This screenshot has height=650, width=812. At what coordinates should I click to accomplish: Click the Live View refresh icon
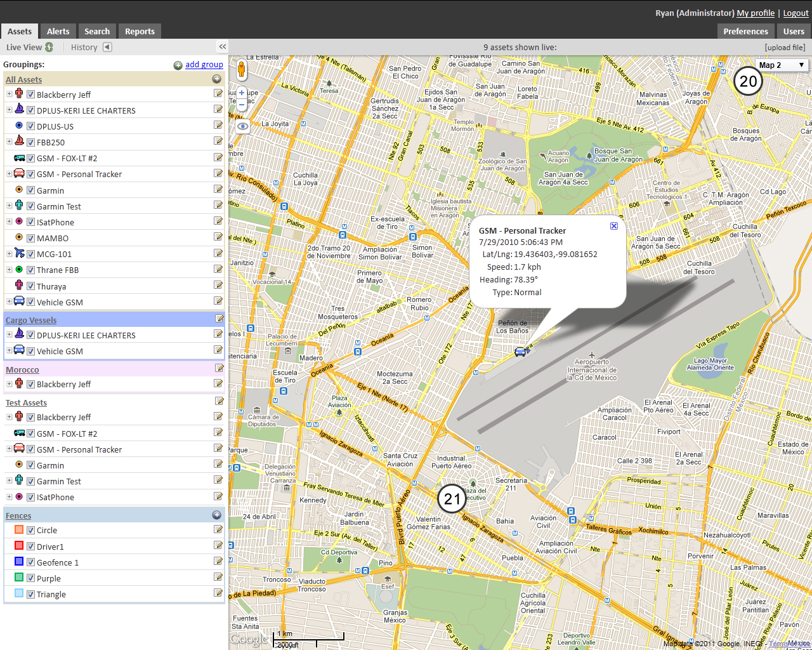click(x=49, y=46)
